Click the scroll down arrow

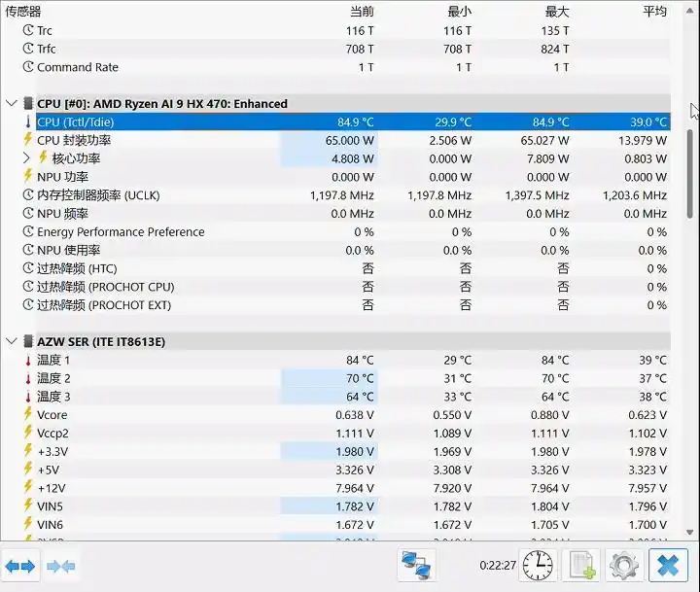tap(689, 532)
